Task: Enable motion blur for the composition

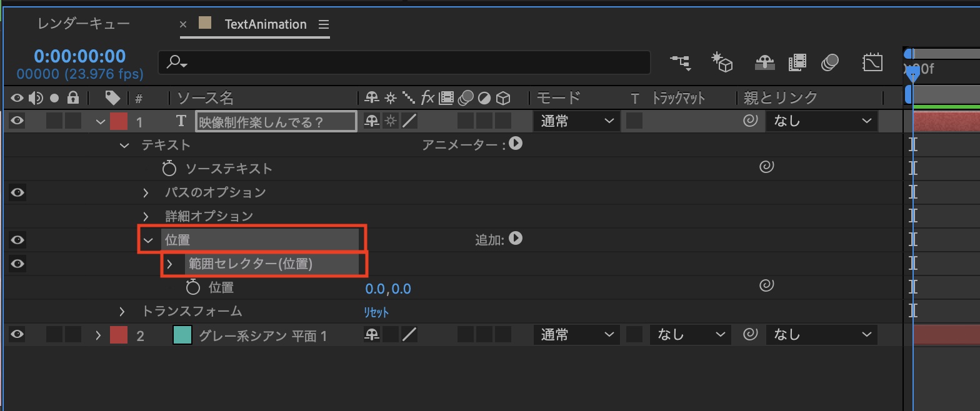Action: tap(830, 62)
